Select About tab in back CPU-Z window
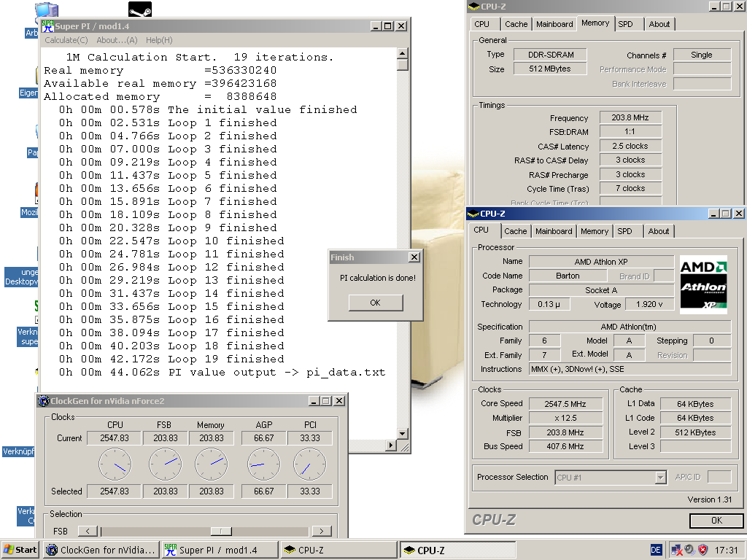The image size is (747, 560). pyautogui.click(x=659, y=24)
